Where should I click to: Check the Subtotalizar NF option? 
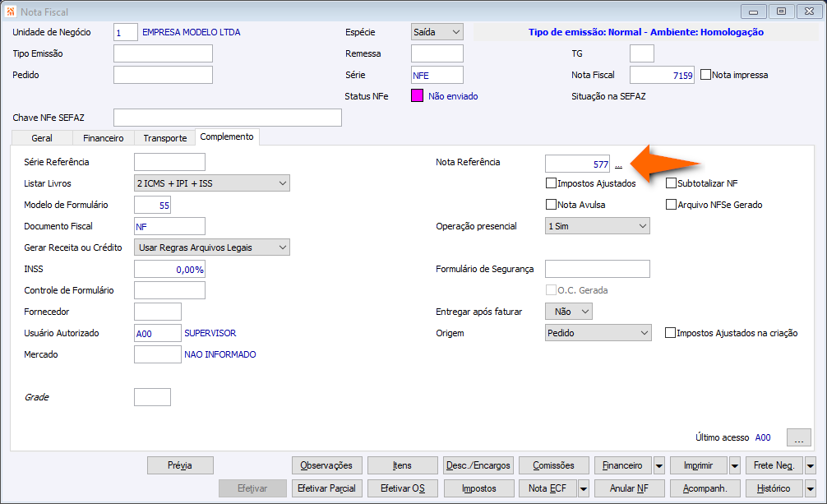tap(671, 183)
